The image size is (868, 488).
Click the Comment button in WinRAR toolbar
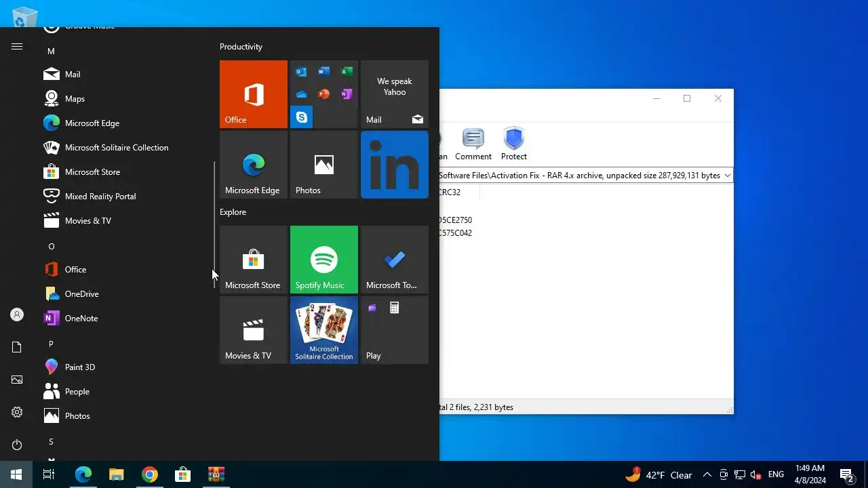point(473,144)
